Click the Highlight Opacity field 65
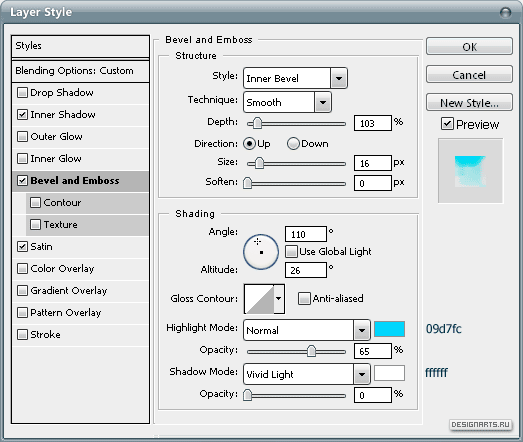The image size is (523, 442). click(373, 351)
